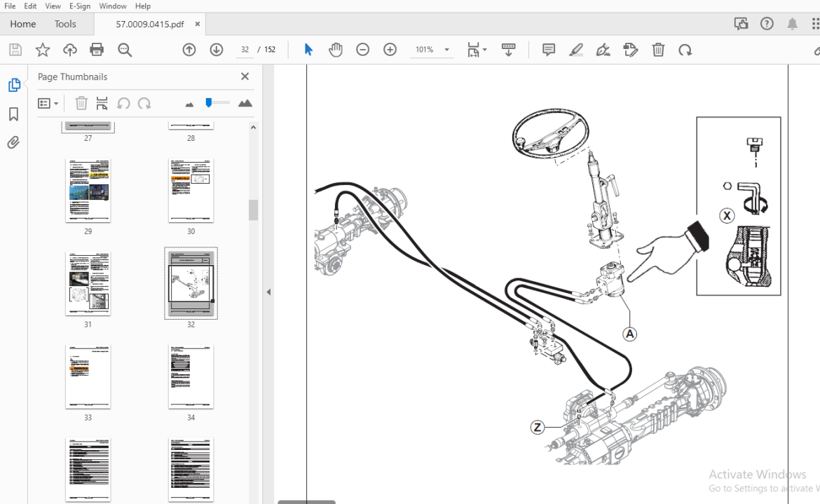Open the notifications bell
This screenshot has width=820, height=504.
792,24
